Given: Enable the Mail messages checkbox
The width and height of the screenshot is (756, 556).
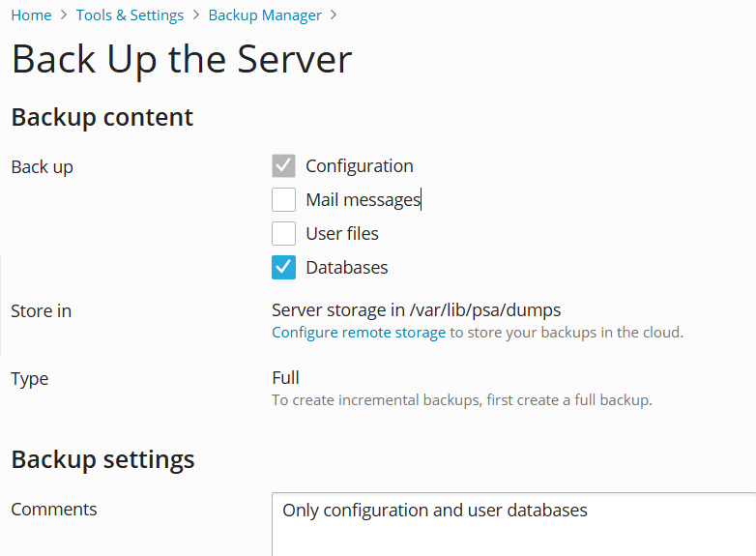Looking at the screenshot, I should tap(283, 199).
